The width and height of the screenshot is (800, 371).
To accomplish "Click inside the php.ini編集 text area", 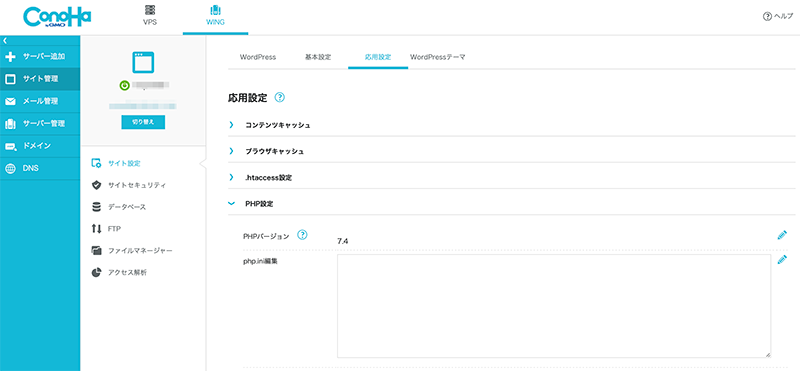I will click(554, 306).
